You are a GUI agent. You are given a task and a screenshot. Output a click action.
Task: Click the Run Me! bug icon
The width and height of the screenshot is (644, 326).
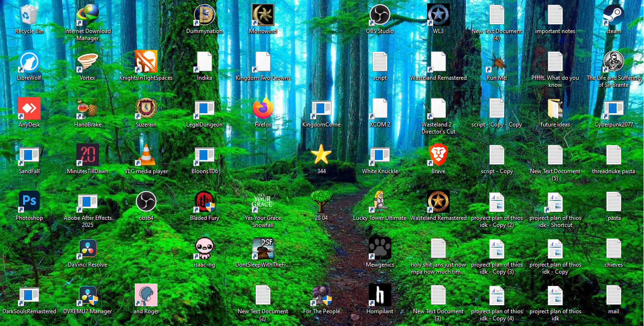pyautogui.click(x=497, y=61)
